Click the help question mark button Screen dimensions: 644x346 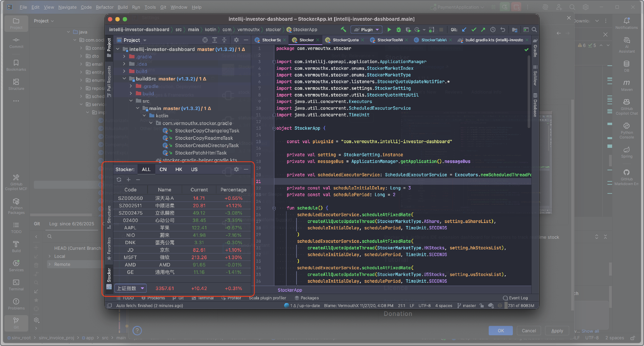pyautogui.click(x=137, y=331)
